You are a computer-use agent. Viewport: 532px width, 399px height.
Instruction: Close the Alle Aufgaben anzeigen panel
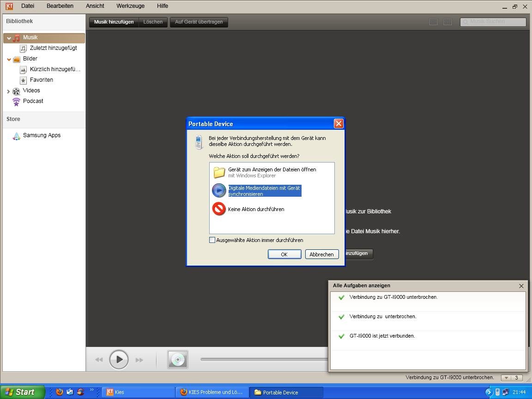tap(521, 286)
